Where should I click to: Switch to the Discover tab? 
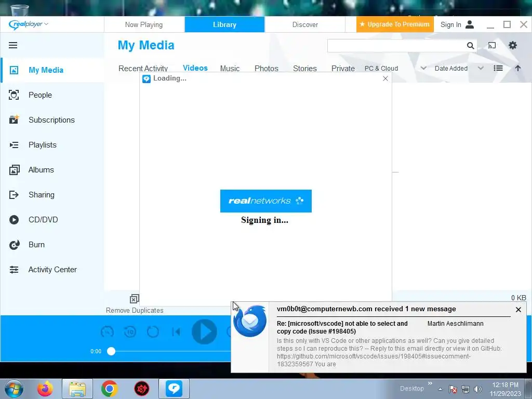pos(305,24)
